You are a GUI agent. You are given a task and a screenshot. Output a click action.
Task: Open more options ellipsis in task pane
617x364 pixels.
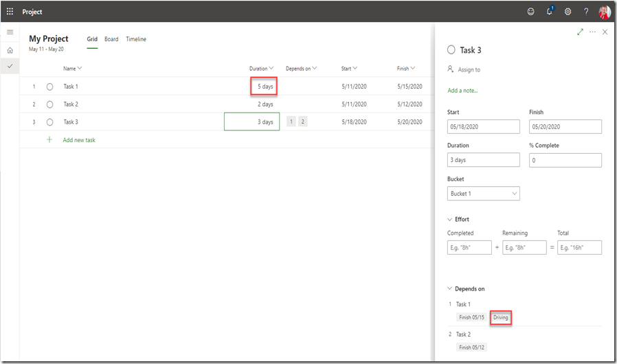(592, 32)
